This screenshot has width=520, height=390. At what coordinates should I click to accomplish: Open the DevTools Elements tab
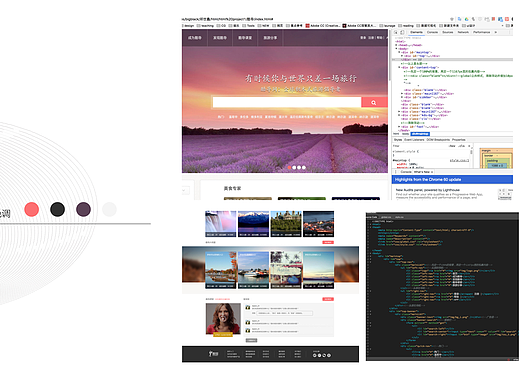click(x=416, y=32)
